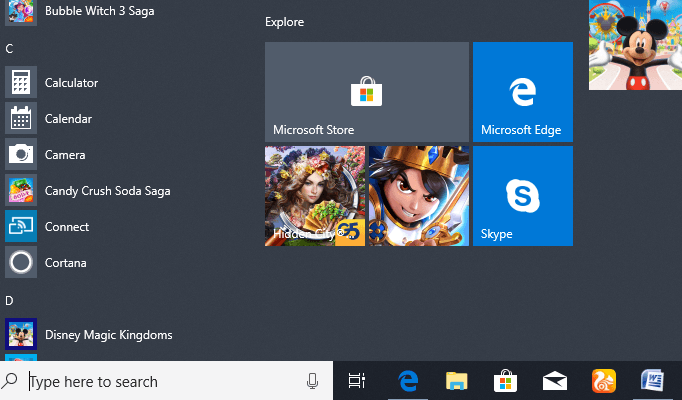Open the Calendar app icon

(x=21, y=118)
